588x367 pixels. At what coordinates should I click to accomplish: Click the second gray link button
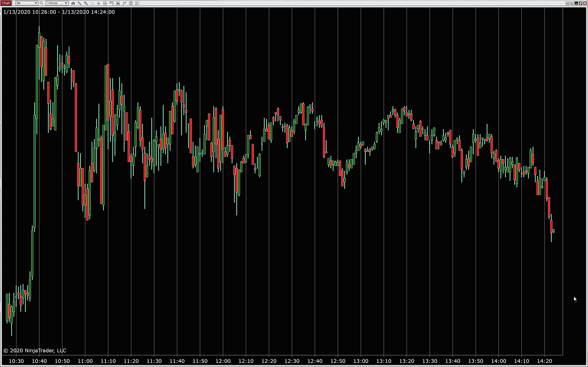tap(572, 3)
